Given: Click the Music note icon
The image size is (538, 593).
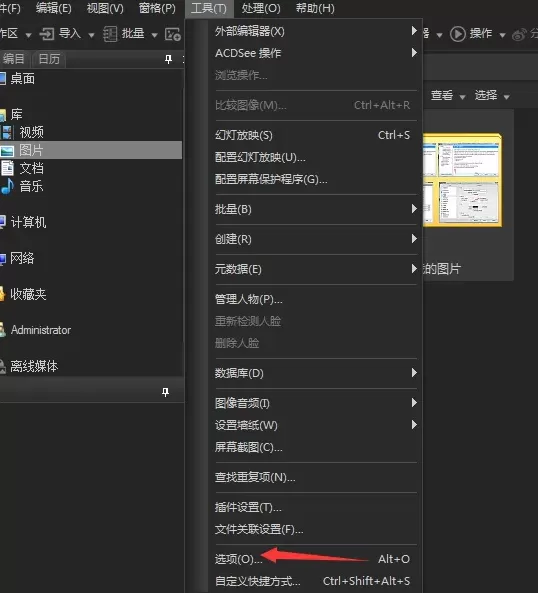Looking at the screenshot, I should click(7, 186).
